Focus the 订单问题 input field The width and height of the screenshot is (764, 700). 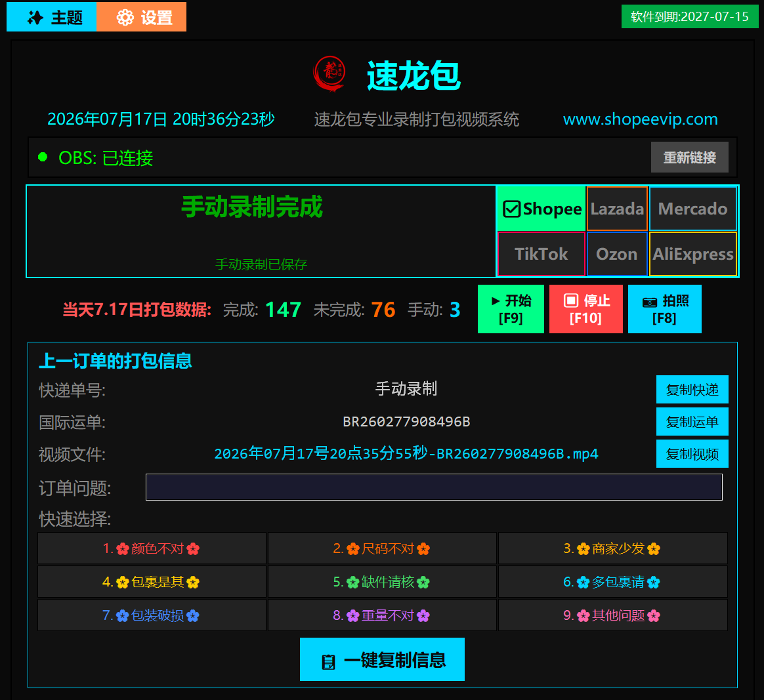point(434,487)
